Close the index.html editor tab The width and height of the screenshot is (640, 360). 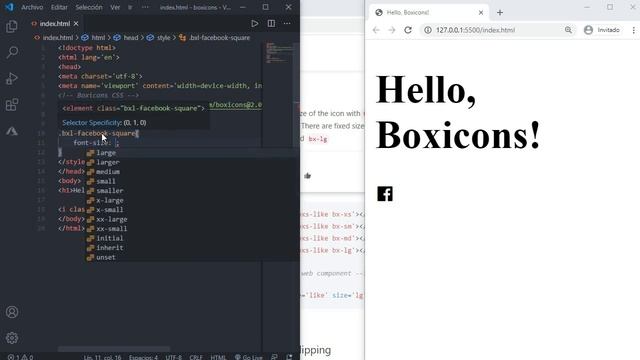[x=76, y=24]
